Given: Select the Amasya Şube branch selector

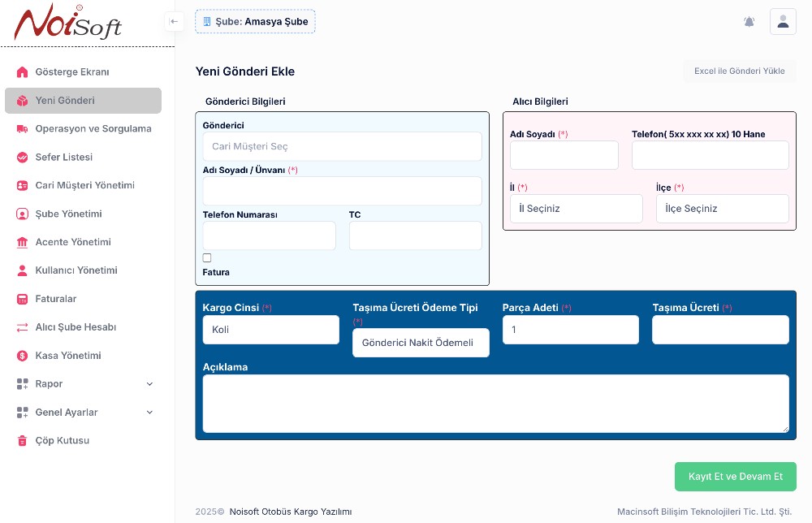Looking at the screenshot, I should [x=255, y=22].
